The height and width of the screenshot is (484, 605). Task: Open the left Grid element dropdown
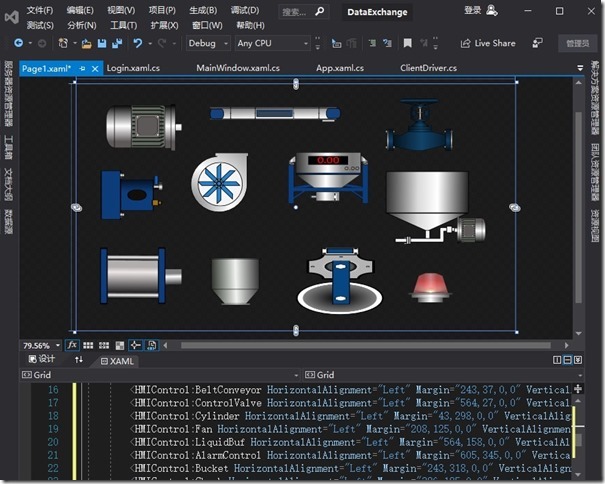(x=296, y=375)
